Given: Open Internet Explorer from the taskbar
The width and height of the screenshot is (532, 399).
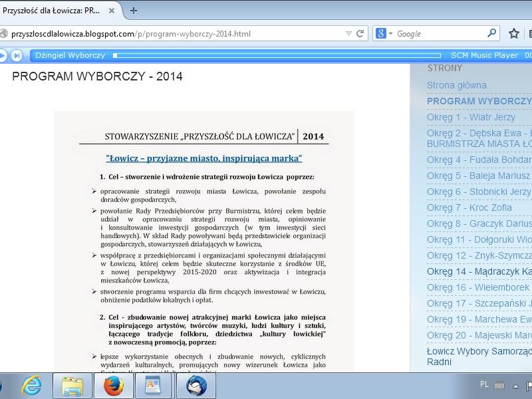Looking at the screenshot, I should (x=31, y=386).
